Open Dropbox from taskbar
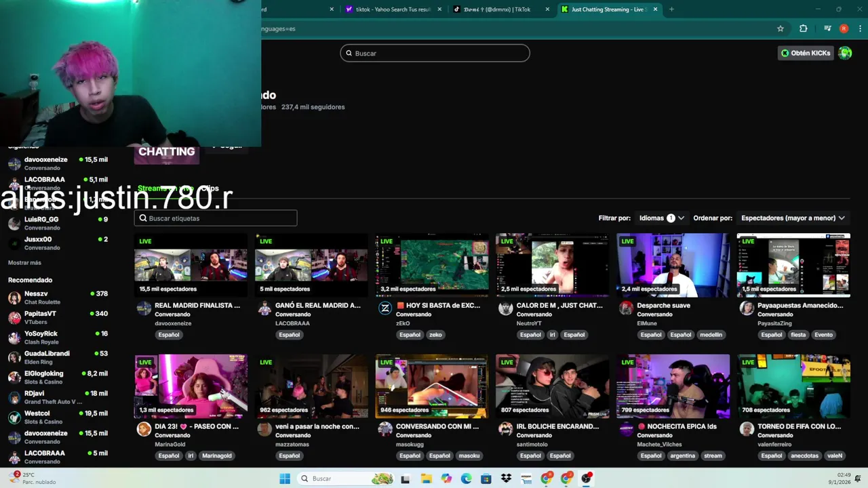868x488 pixels. point(506,479)
